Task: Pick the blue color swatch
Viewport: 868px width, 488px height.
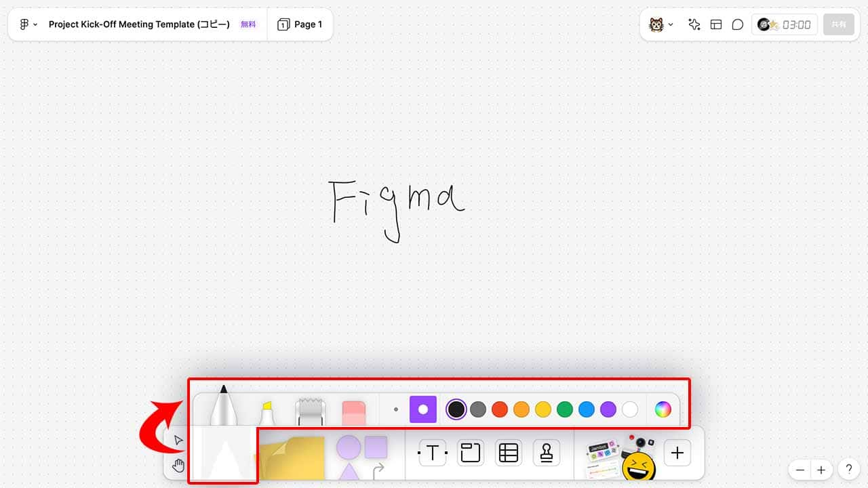Action: tap(587, 409)
